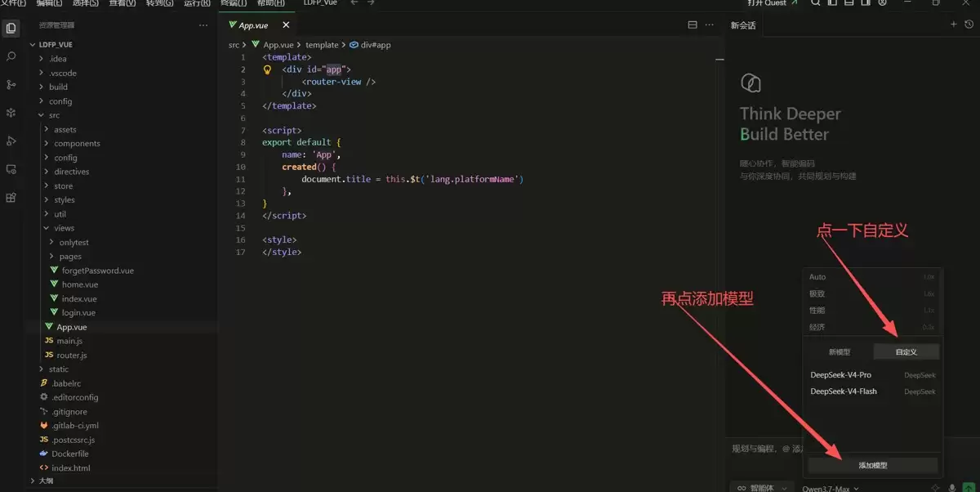Click the 添加模型 button
Viewport: 980px width, 492px height.
[872, 465]
